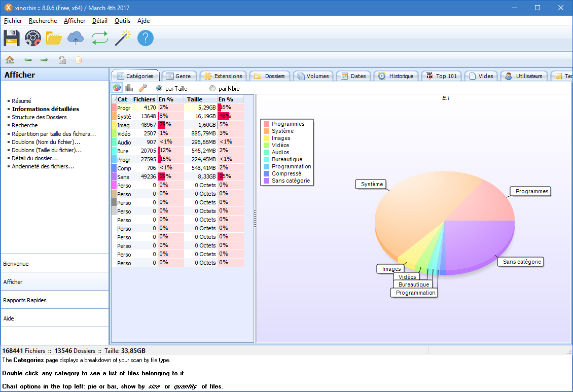
Task: Click the cloud upload toolbar icon
Action: [76, 38]
